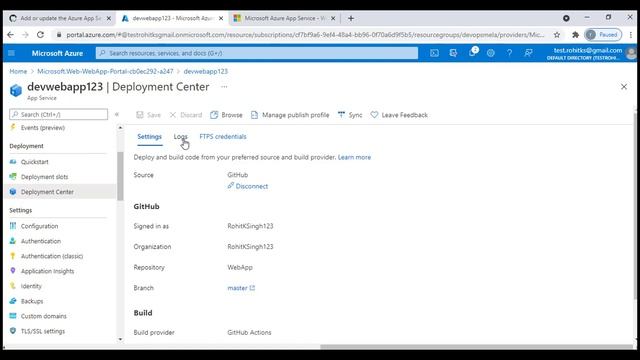Click the Paused profile button in Chrome
The image size is (640, 360).
[x=603, y=35]
